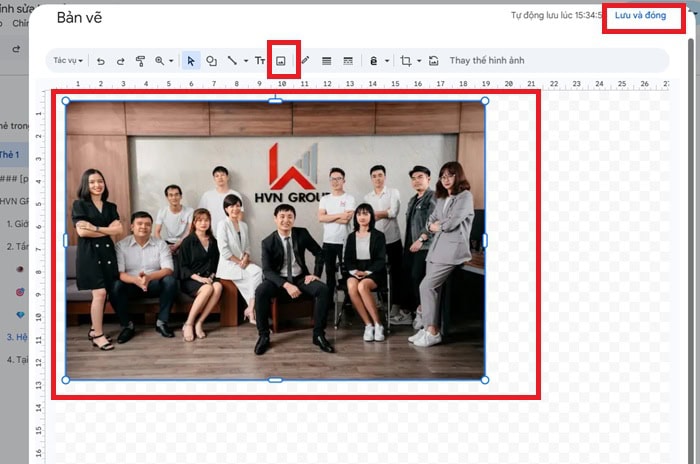This screenshot has height=464, width=700.
Task: Expand the line type dropdown arrow
Action: point(246,61)
